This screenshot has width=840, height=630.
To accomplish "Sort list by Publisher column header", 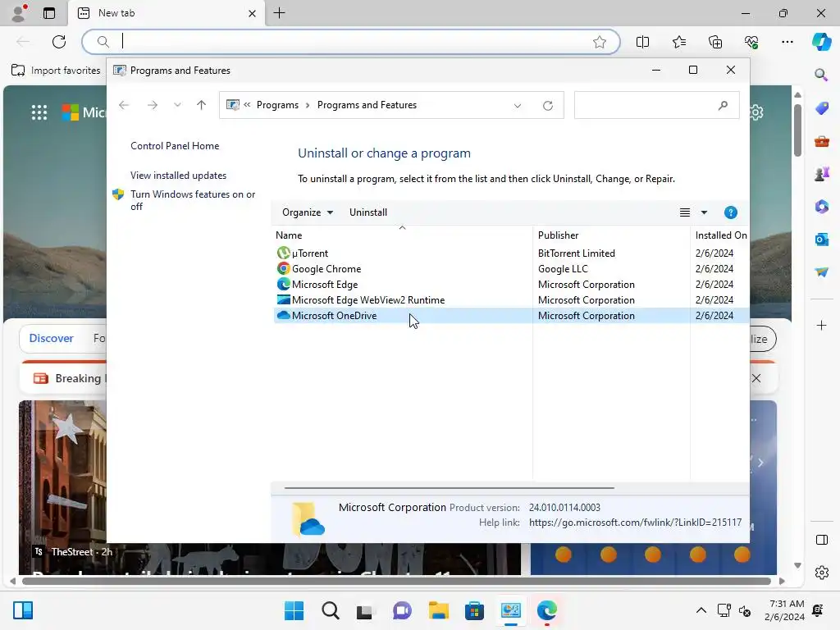I will point(611,235).
